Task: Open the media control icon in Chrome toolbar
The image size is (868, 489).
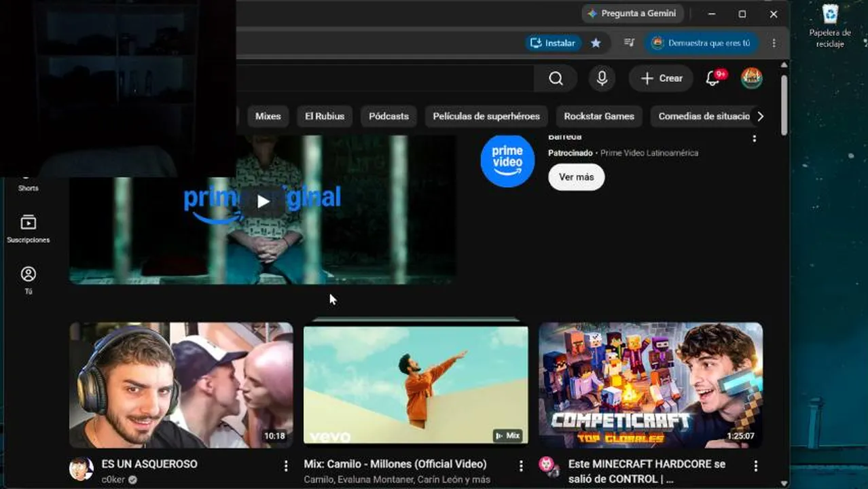Action: [x=629, y=43]
